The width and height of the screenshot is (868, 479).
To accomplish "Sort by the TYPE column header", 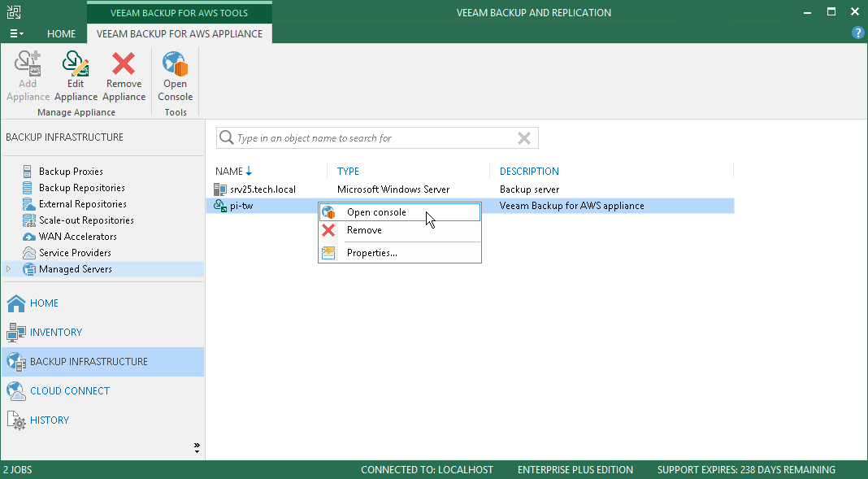I will click(348, 171).
